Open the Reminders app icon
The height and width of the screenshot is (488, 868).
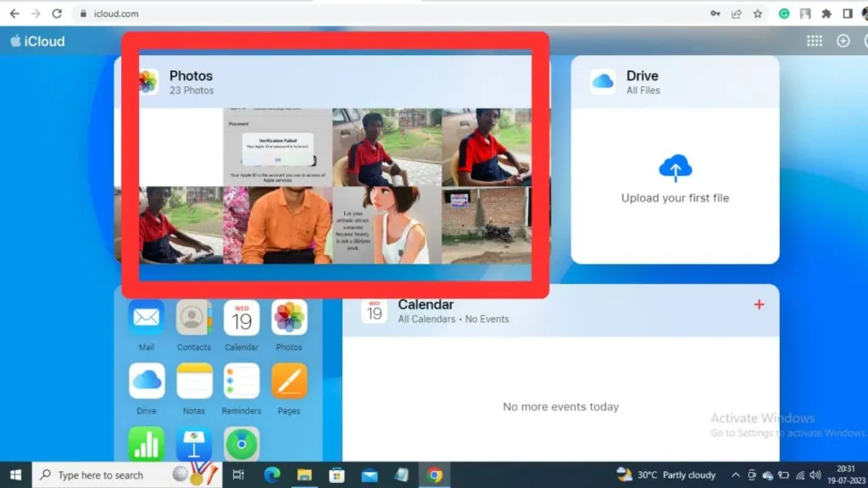click(242, 380)
